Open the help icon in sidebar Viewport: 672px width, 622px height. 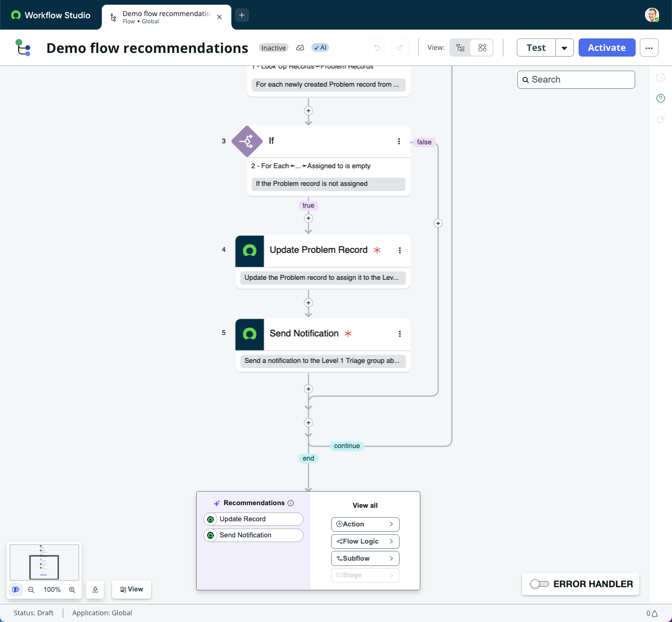click(x=661, y=98)
